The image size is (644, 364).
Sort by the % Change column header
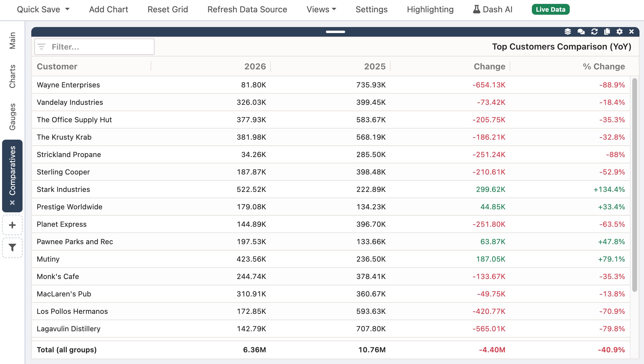[x=604, y=66]
